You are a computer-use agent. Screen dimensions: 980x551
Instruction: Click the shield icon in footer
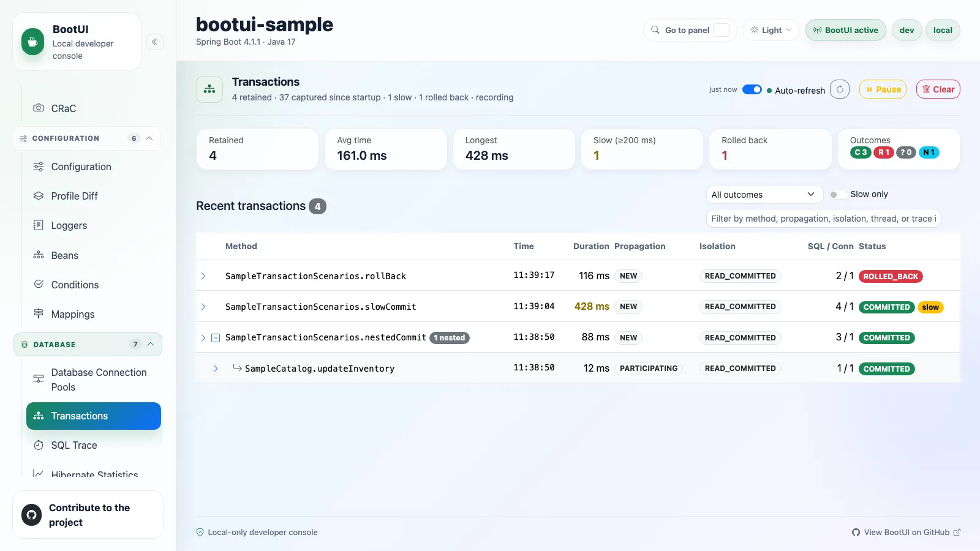(200, 533)
